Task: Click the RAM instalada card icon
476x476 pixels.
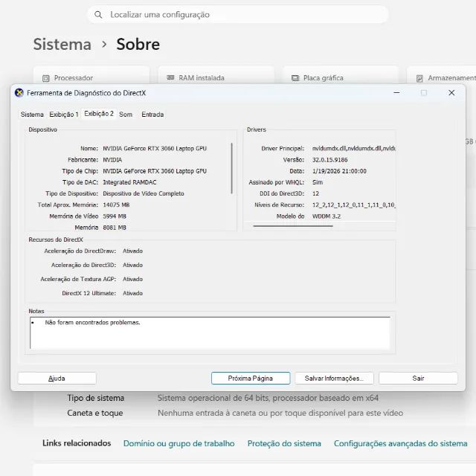Action: coord(170,77)
